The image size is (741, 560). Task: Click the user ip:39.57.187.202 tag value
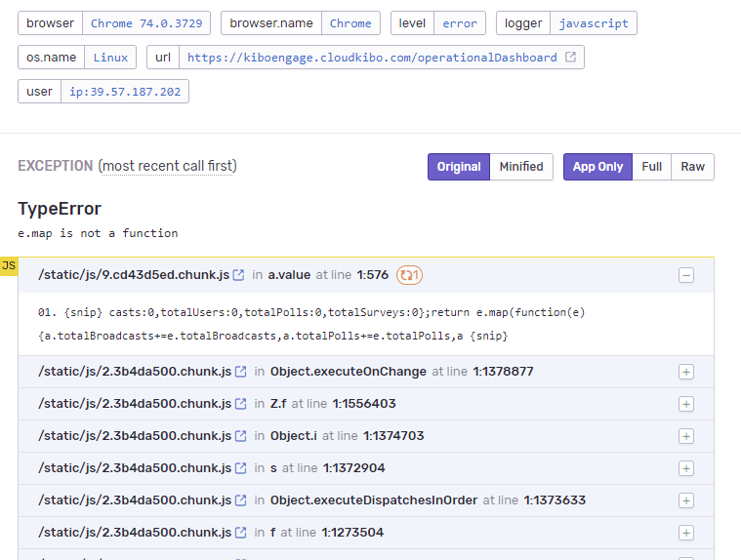pos(125,91)
